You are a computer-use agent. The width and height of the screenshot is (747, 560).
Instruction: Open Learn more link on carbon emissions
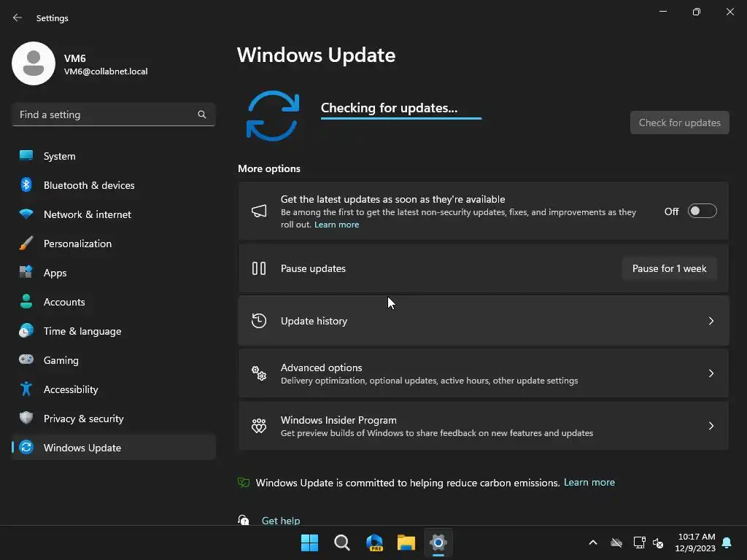point(589,483)
